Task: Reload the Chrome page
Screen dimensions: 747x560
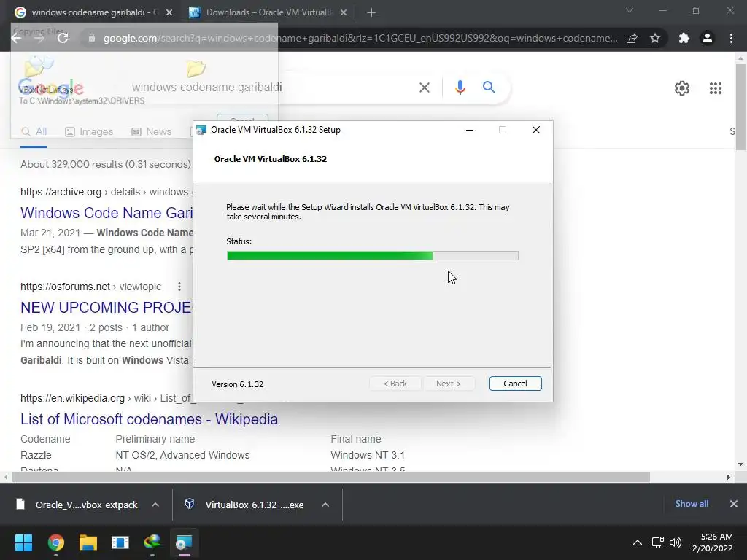Action: [x=63, y=38]
